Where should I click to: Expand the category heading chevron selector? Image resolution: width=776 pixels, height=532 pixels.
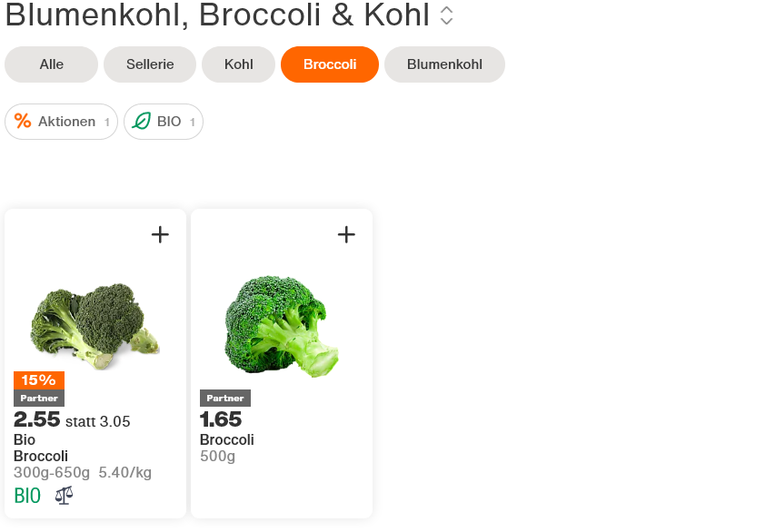pos(446,15)
